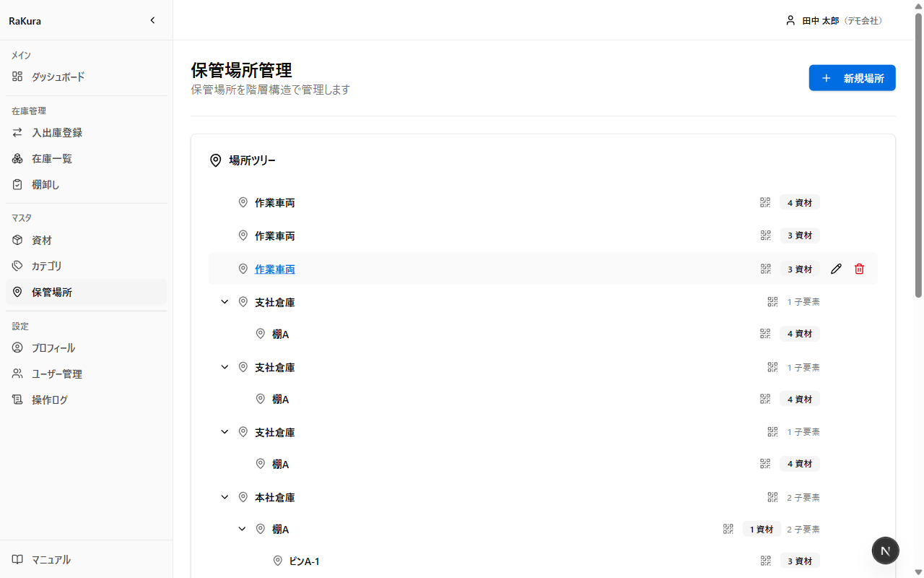The height and width of the screenshot is (578, 924).
Task: Click the user icon beside 田中 太郎
Action: tap(790, 20)
